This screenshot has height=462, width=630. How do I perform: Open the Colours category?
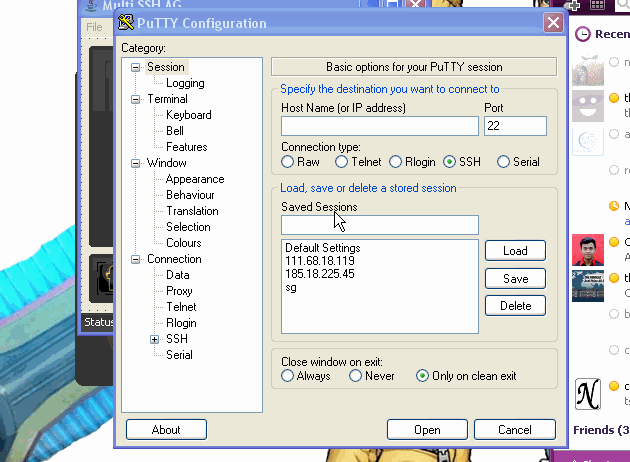click(x=184, y=243)
